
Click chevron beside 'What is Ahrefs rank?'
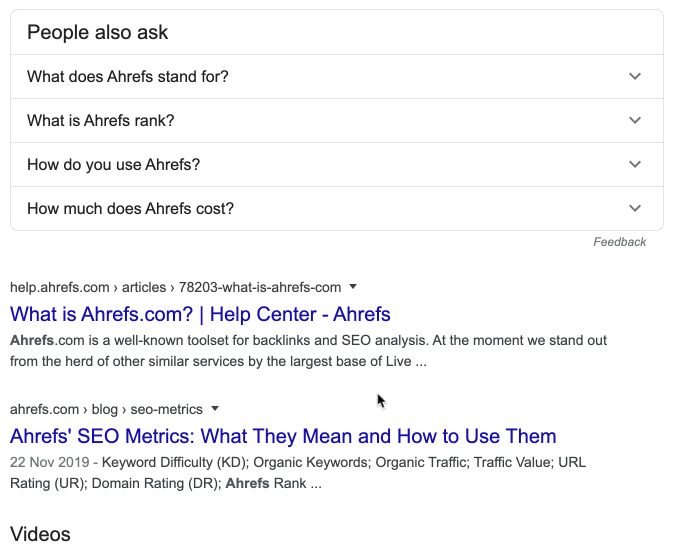point(634,121)
